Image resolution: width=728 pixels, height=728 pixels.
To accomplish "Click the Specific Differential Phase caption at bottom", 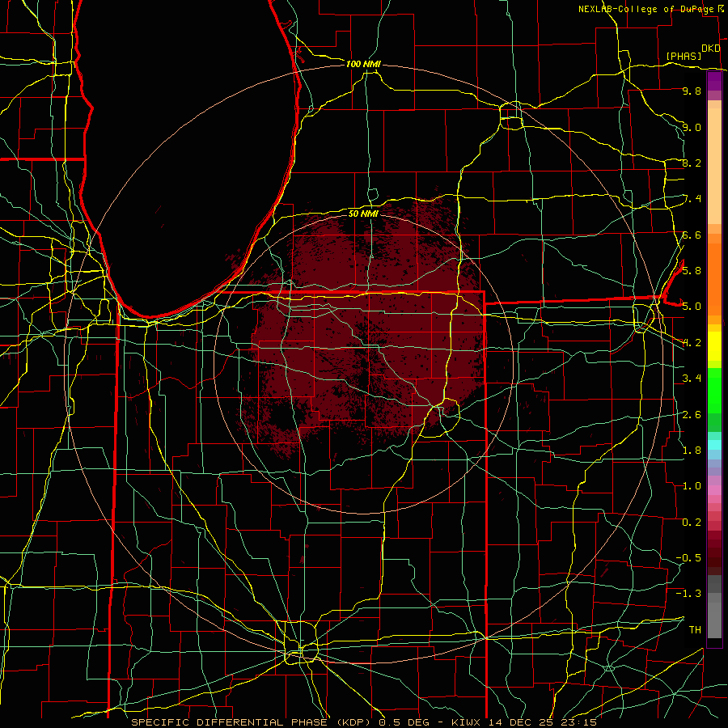I will [363, 722].
